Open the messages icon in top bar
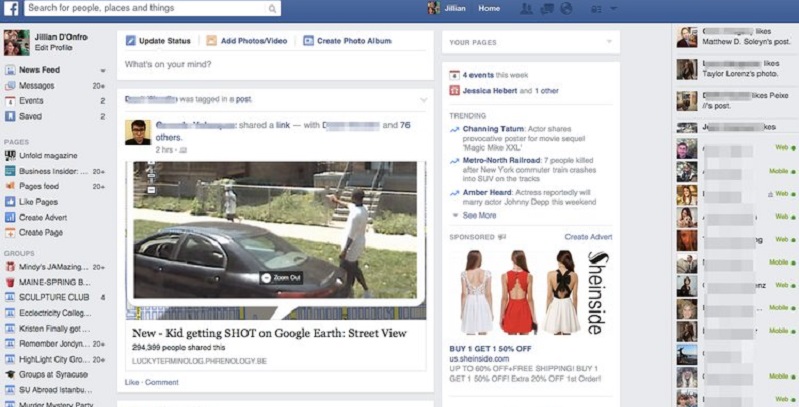 tap(547, 9)
